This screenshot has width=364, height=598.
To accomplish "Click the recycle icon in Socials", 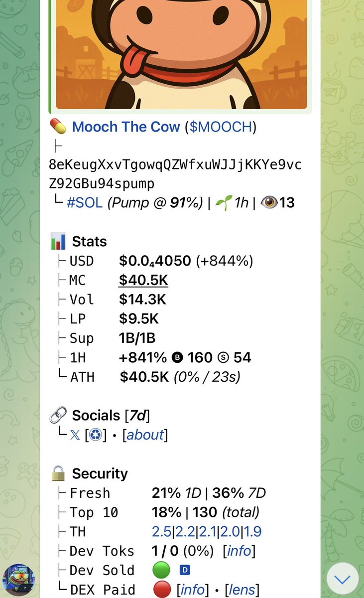I will pos(96,435).
